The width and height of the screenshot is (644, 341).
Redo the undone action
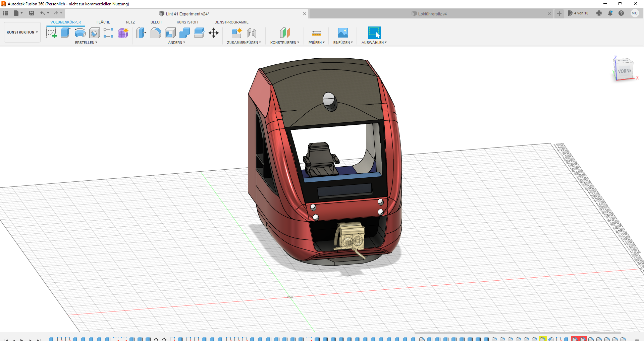pyautogui.click(x=56, y=13)
